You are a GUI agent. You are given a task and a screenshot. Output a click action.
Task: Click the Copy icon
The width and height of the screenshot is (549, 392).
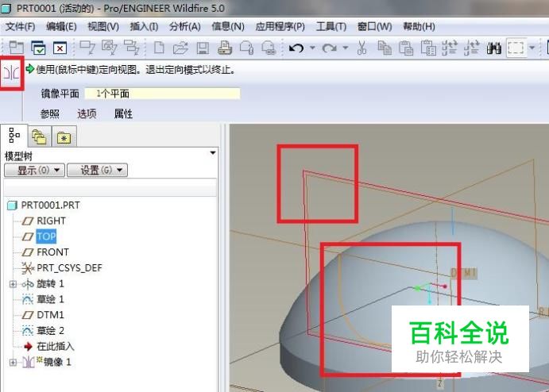point(385,48)
